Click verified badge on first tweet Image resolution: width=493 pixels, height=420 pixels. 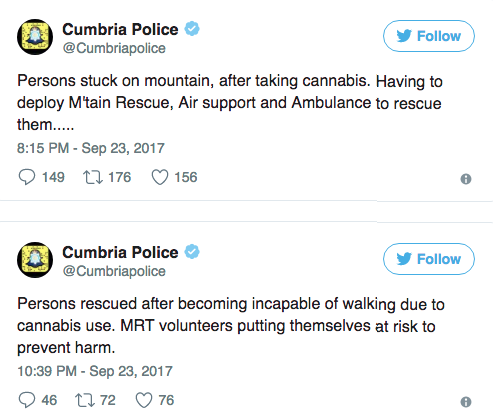pyautogui.click(x=192, y=29)
